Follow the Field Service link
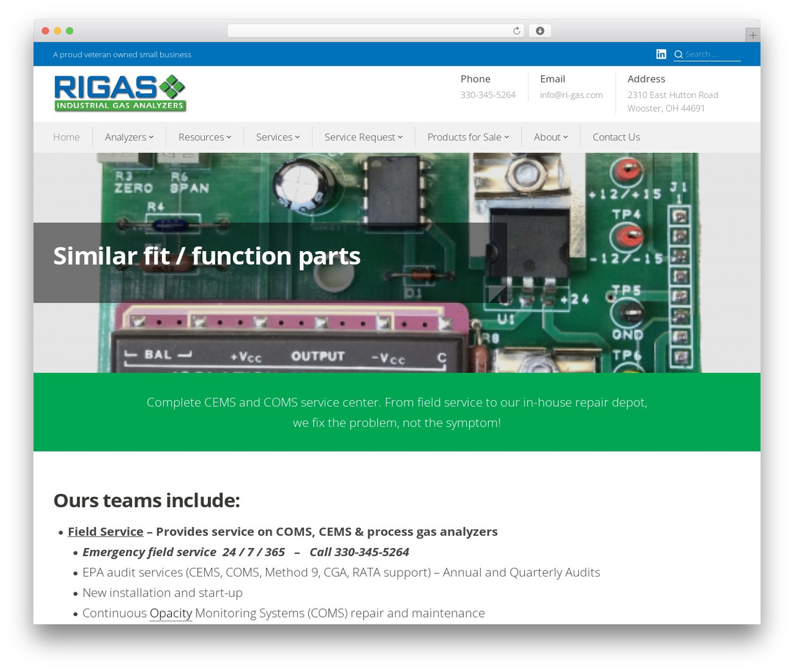Image resolution: width=794 pixels, height=672 pixels. pos(105,531)
